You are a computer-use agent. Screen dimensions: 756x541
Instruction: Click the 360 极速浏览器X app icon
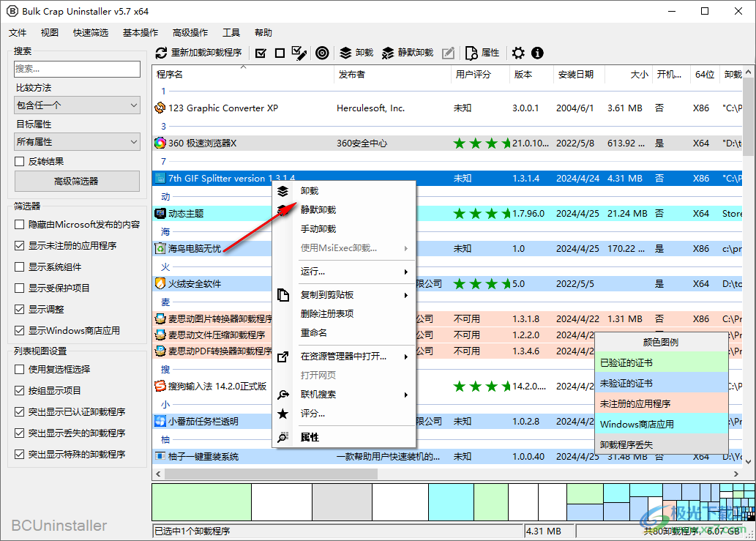point(160,143)
